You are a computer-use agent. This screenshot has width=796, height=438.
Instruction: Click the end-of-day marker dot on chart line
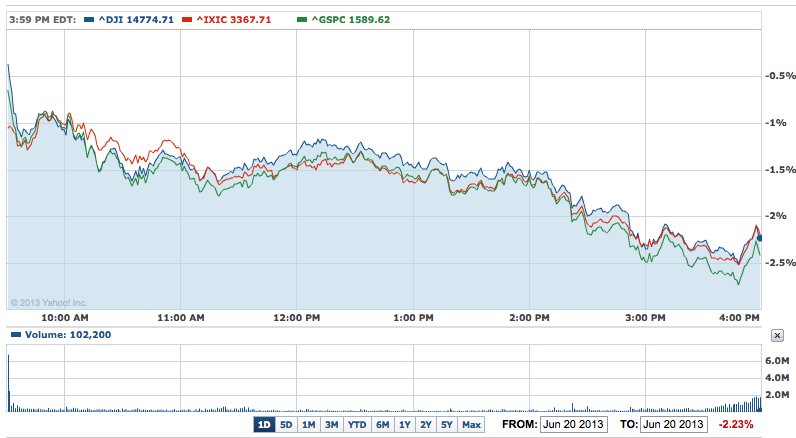(759, 237)
